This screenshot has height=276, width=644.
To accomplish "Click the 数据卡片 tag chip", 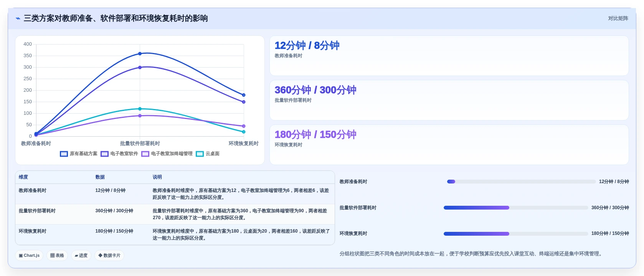I will (x=109, y=256).
